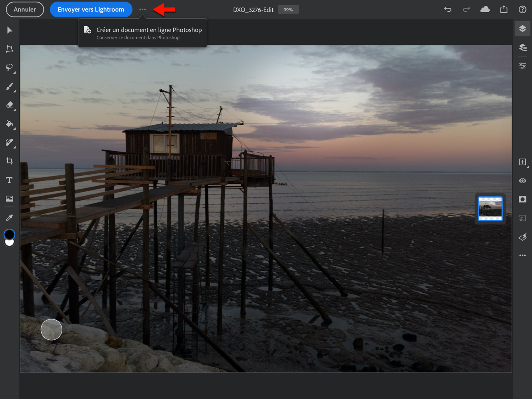Screen dimensions: 532x399
Task: Select the Crop tool
Action: pos(9,161)
